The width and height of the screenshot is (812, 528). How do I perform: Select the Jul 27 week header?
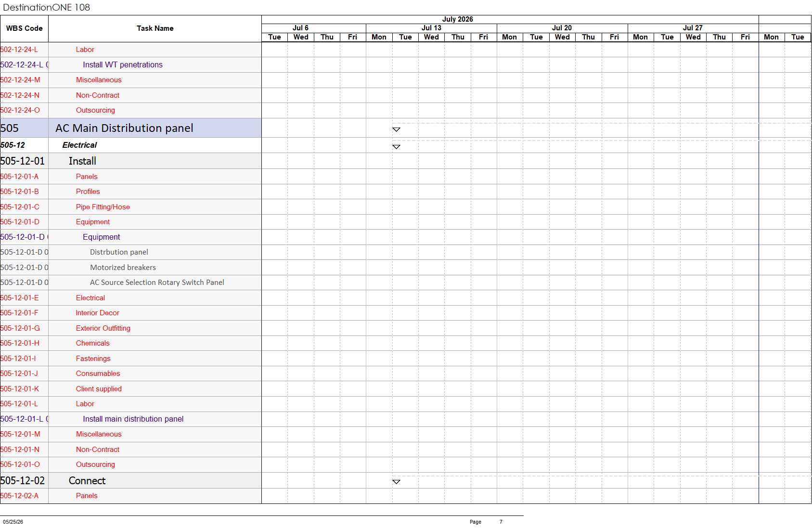click(693, 28)
